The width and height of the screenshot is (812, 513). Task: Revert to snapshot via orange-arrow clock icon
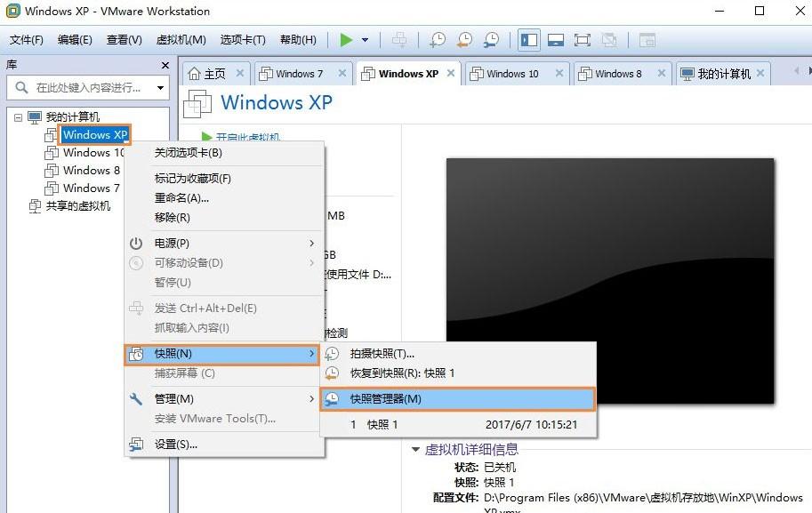pyautogui.click(x=463, y=39)
